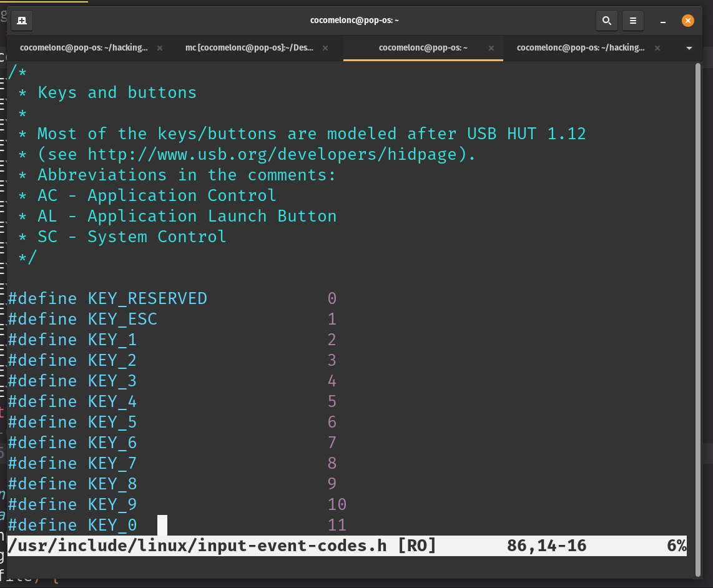Click the KEY_7 define

click(x=72, y=463)
